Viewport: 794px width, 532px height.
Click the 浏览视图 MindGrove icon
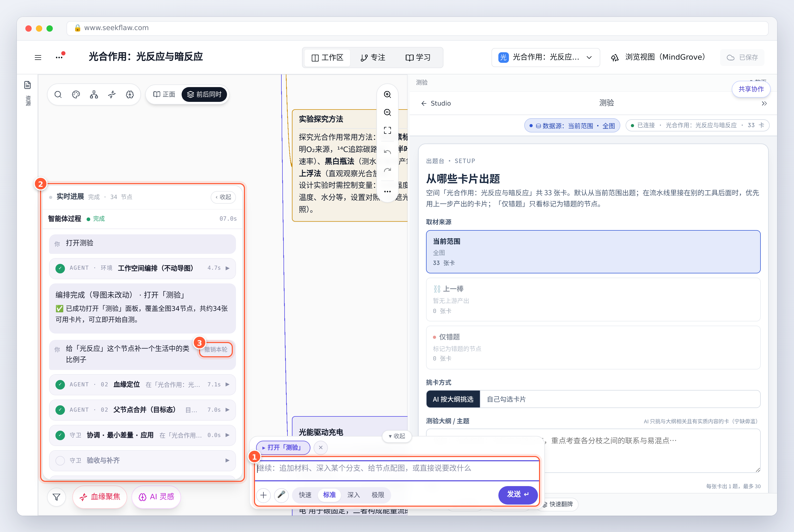[x=615, y=57]
